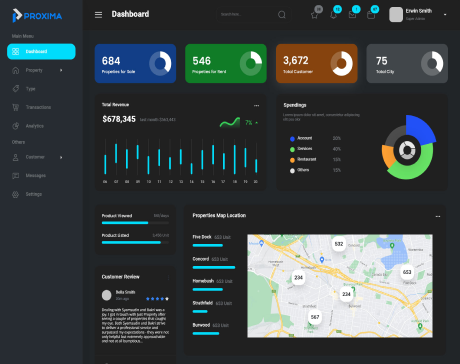Open the user profile dropdown arrow
The height and width of the screenshot is (364, 460).
click(x=445, y=15)
